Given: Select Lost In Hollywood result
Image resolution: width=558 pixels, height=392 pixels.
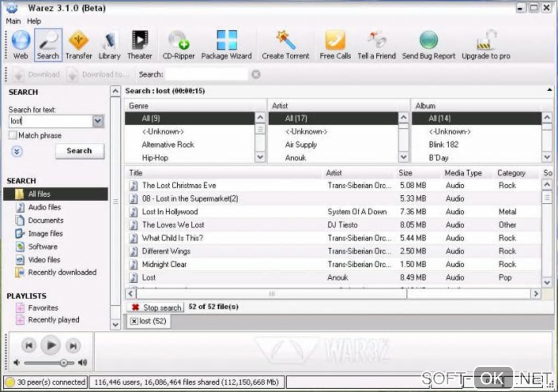Looking at the screenshot, I should pos(333,212).
